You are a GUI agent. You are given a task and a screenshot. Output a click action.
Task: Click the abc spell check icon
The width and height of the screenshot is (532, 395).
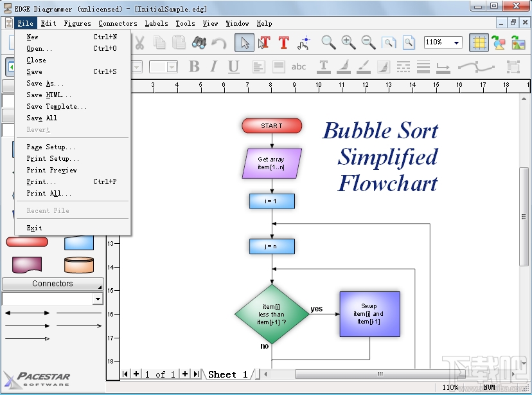[x=299, y=66]
